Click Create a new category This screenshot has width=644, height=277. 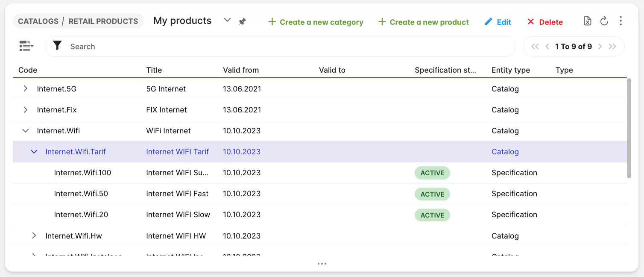click(x=316, y=22)
